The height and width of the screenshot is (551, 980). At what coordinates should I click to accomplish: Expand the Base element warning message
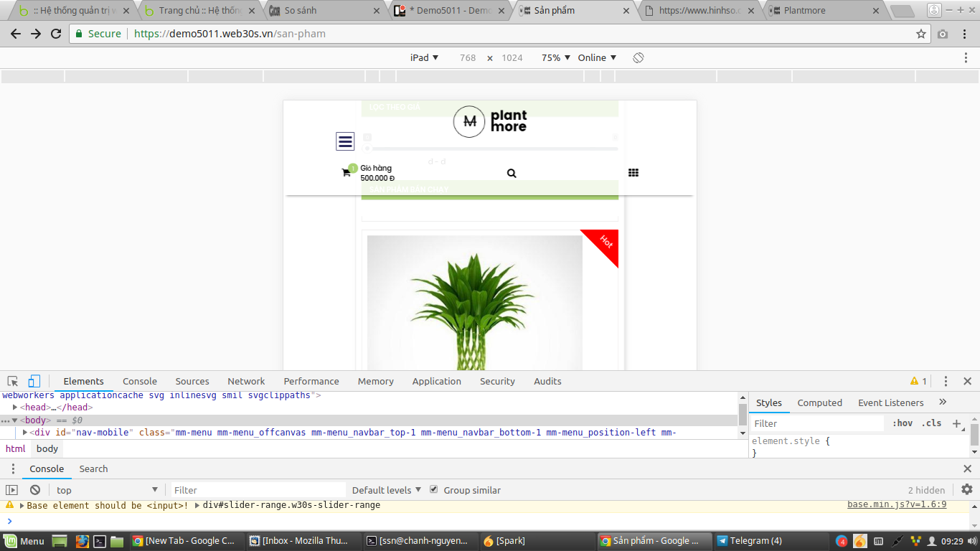(x=21, y=505)
